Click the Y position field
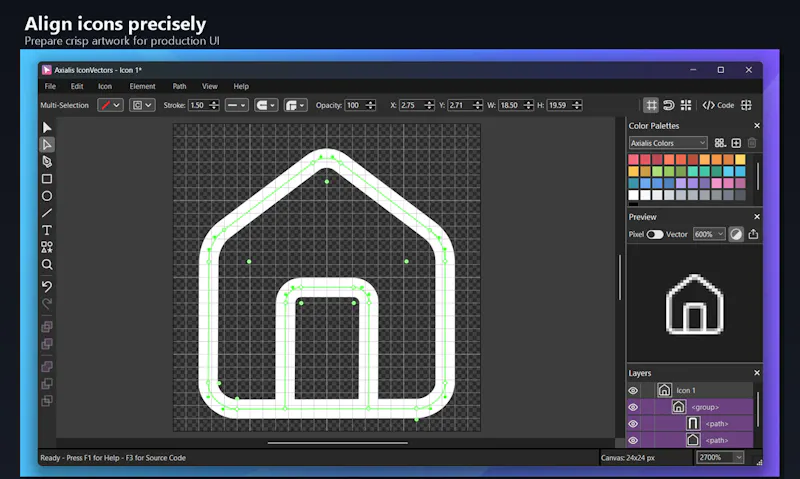This screenshot has width=800, height=479. [x=460, y=105]
